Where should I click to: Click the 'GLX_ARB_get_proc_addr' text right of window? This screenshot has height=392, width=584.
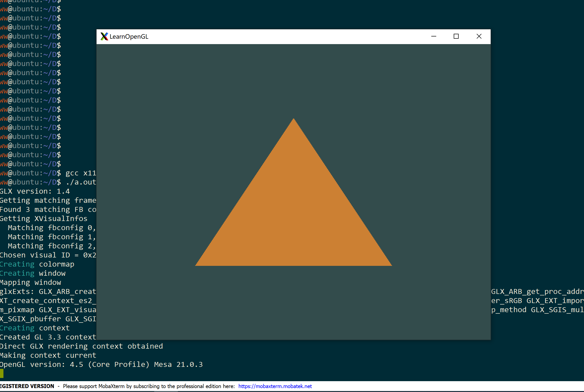[x=537, y=291]
